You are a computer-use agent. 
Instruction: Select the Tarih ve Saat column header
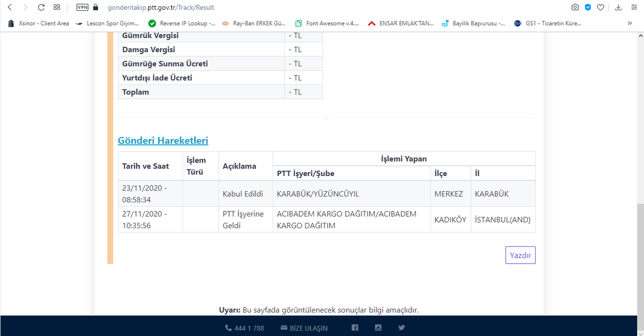[x=150, y=166]
